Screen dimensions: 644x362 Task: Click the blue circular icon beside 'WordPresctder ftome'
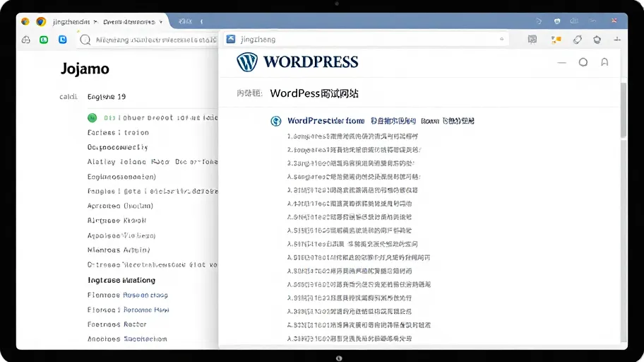[276, 121]
